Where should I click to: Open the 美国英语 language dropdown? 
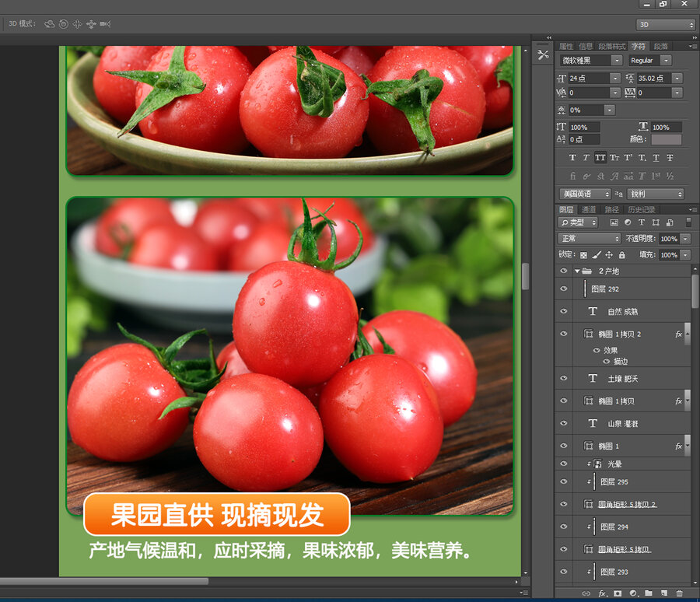coord(585,194)
